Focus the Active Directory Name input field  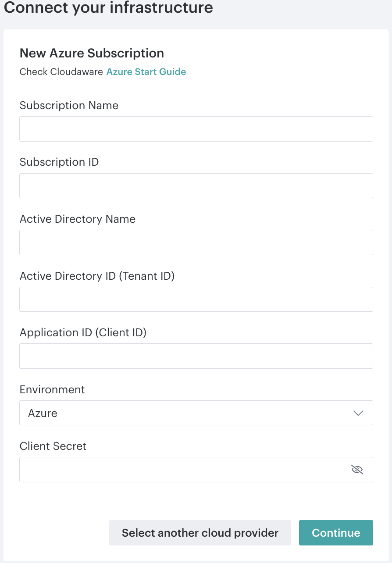(x=196, y=242)
